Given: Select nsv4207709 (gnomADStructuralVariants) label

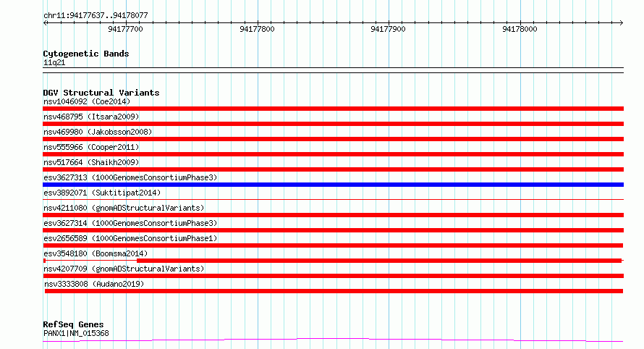Looking at the screenshot, I should pyautogui.click(x=124, y=269).
